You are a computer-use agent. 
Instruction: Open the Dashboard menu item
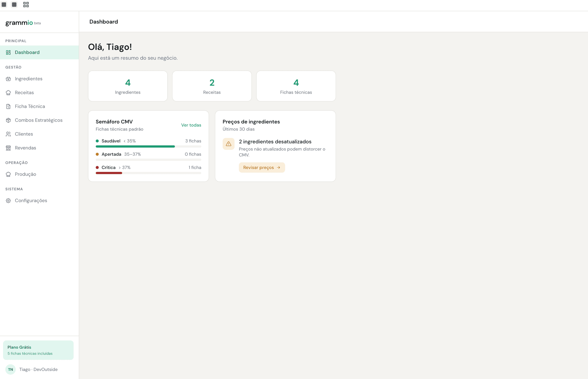point(39,52)
